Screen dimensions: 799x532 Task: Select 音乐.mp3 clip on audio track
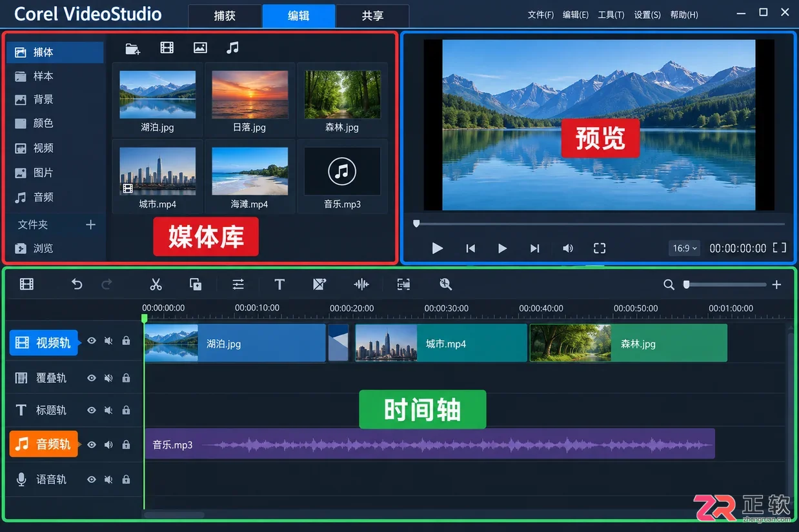pyautogui.click(x=430, y=444)
